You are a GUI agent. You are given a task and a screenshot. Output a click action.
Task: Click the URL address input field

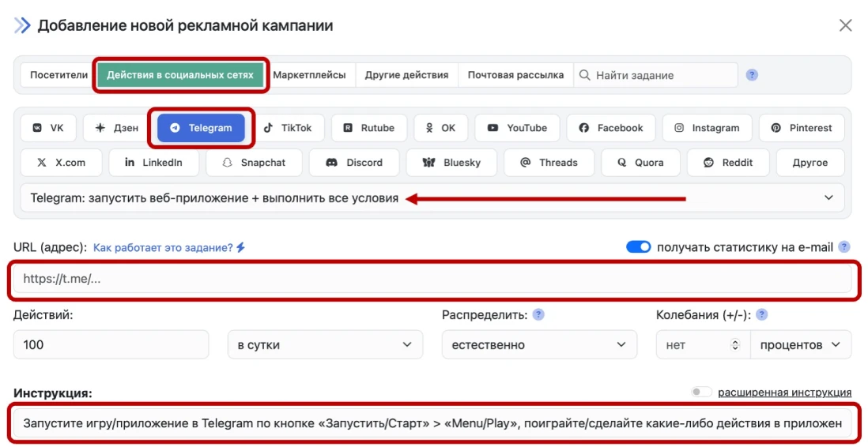point(432,279)
